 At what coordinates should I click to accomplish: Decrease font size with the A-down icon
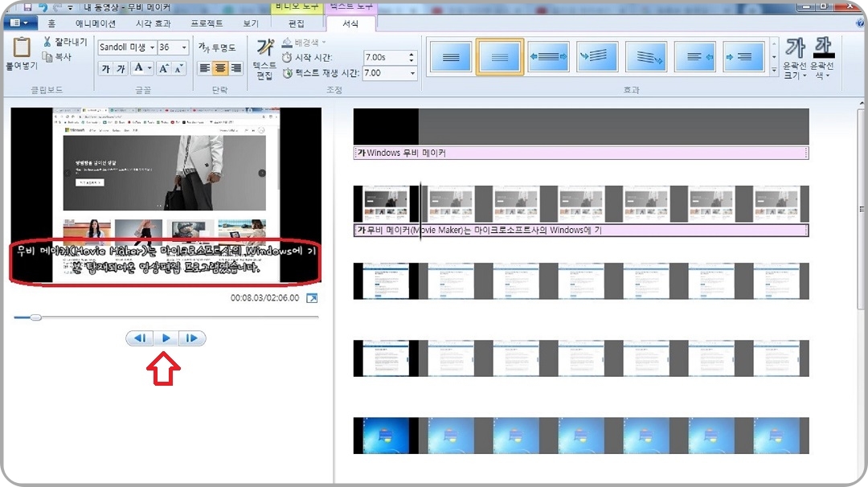coord(178,68)
